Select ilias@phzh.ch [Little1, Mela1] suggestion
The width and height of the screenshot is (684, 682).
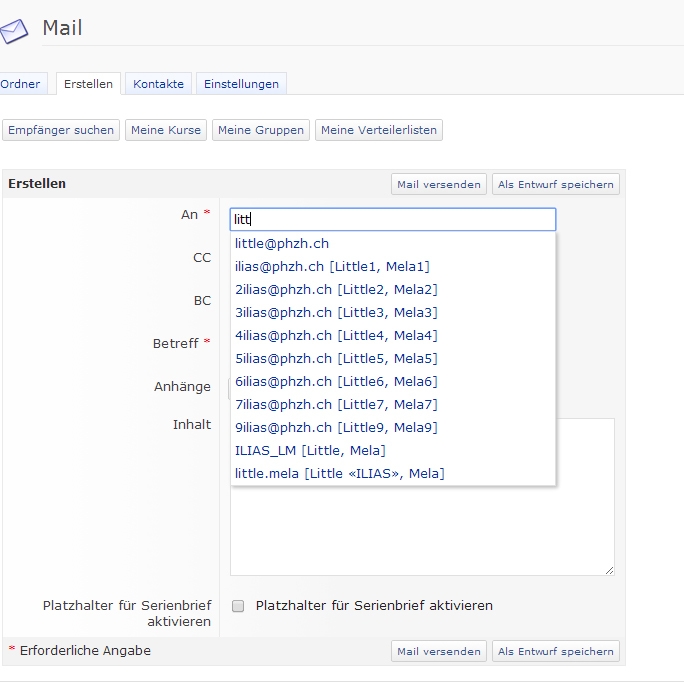click(332, 266)
